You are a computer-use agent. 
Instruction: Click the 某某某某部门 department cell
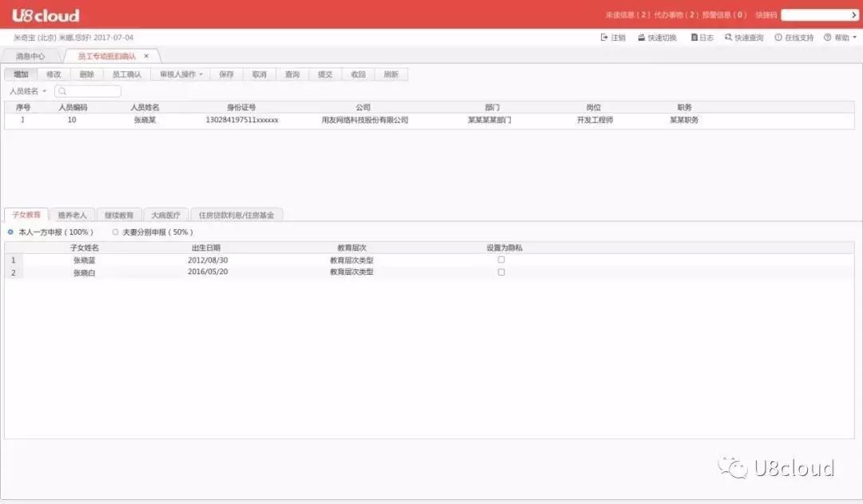click(x=490, y=120)
